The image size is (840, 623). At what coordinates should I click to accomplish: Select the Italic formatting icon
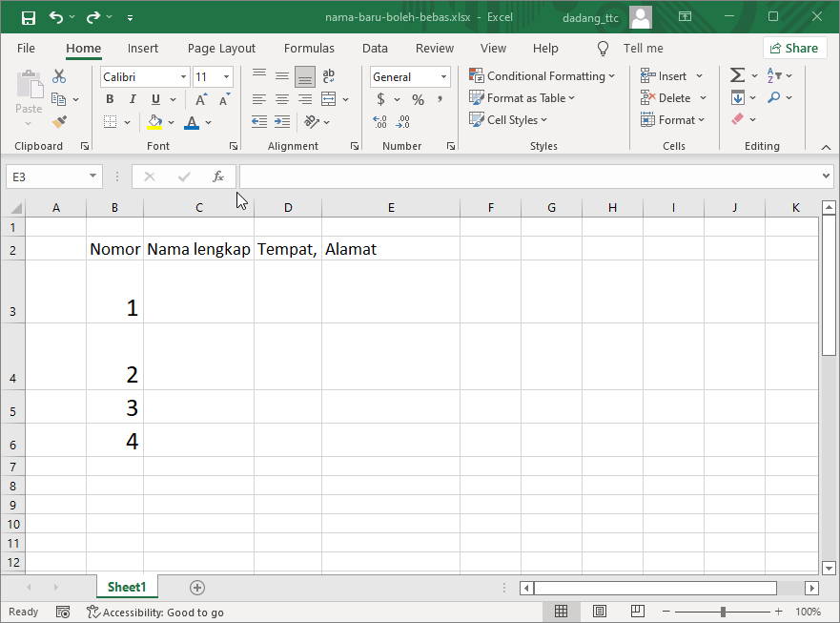tap(133, 98)
